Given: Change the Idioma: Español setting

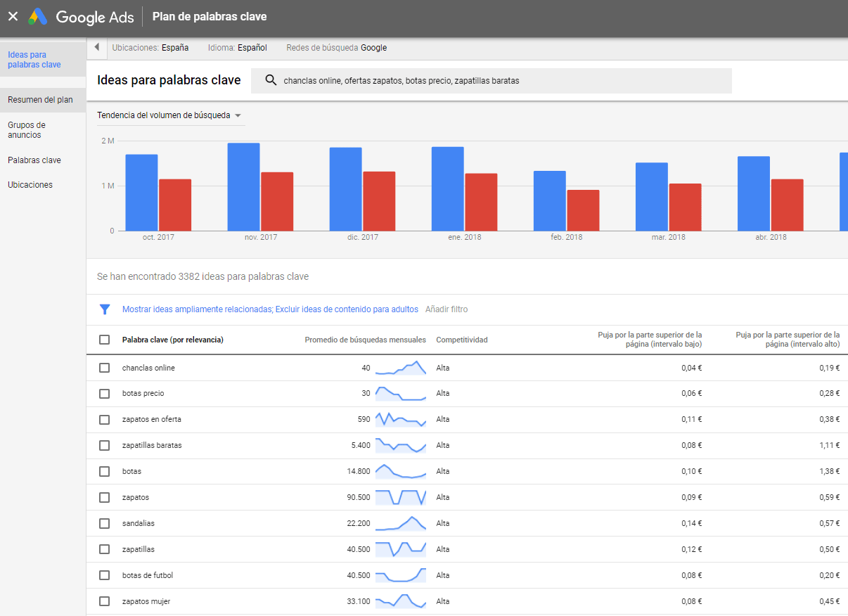Looking at the screenshot, I should pos(238,48).
